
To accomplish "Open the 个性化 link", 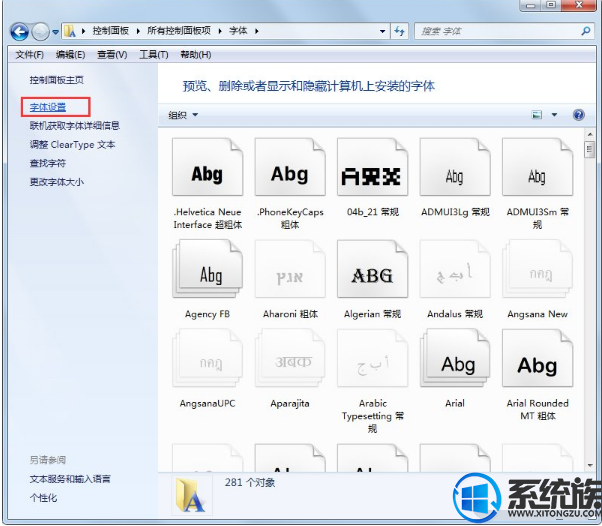I will click(x=43, y=498).
